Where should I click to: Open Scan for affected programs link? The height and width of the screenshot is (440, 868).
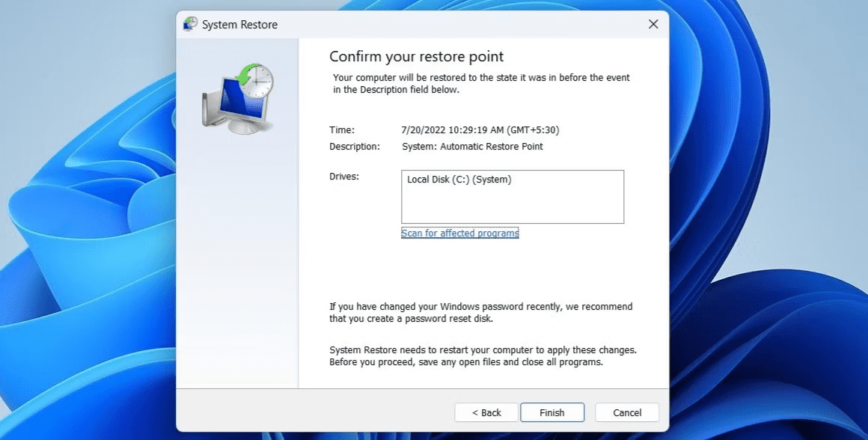(x=459, y=233)
